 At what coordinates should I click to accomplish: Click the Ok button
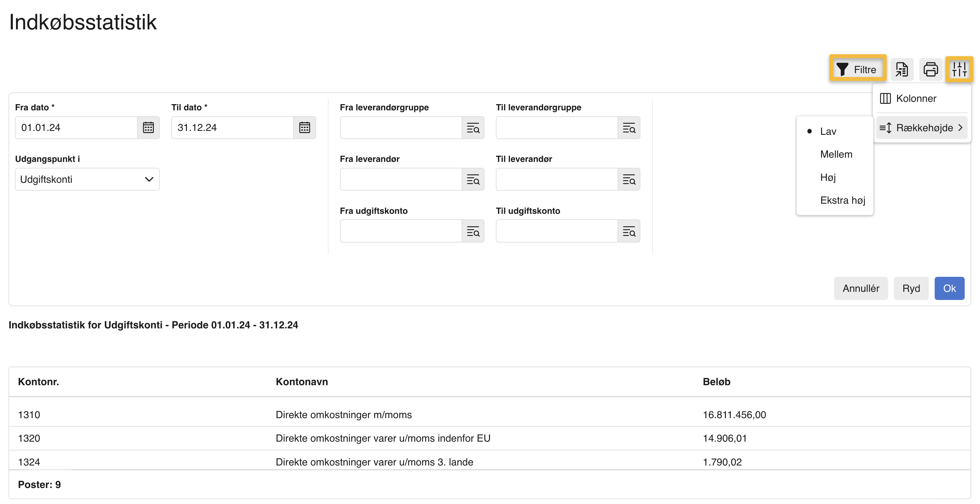(950, 288)
